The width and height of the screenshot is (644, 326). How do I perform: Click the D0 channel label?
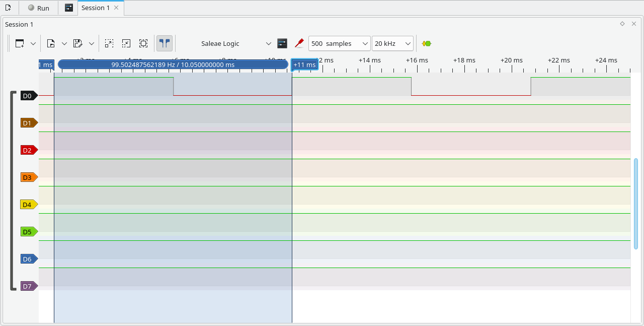click(x=28, y=96)
